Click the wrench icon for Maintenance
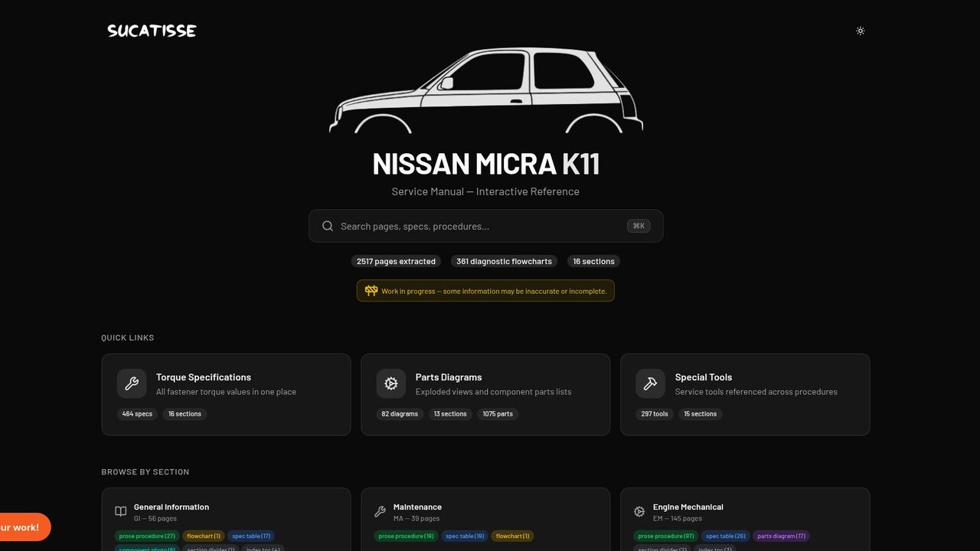This screenshot has height=551, width=980. click(381, 511)
